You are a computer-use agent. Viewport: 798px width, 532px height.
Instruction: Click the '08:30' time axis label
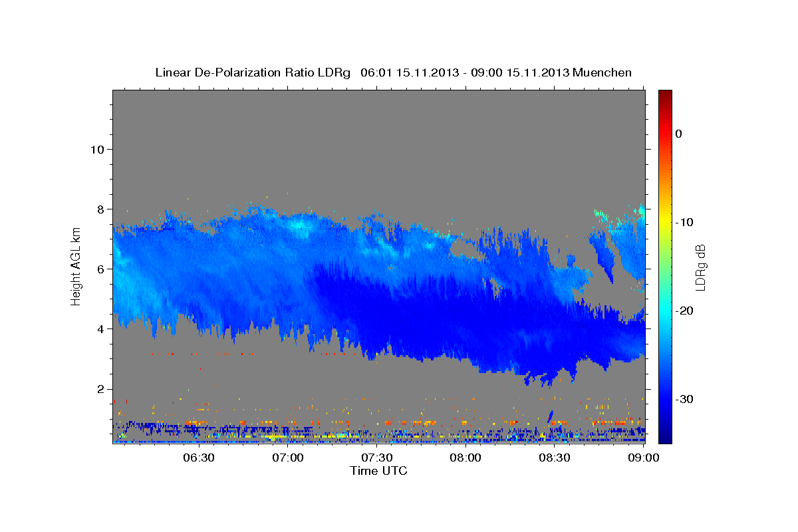click(555, 458)
